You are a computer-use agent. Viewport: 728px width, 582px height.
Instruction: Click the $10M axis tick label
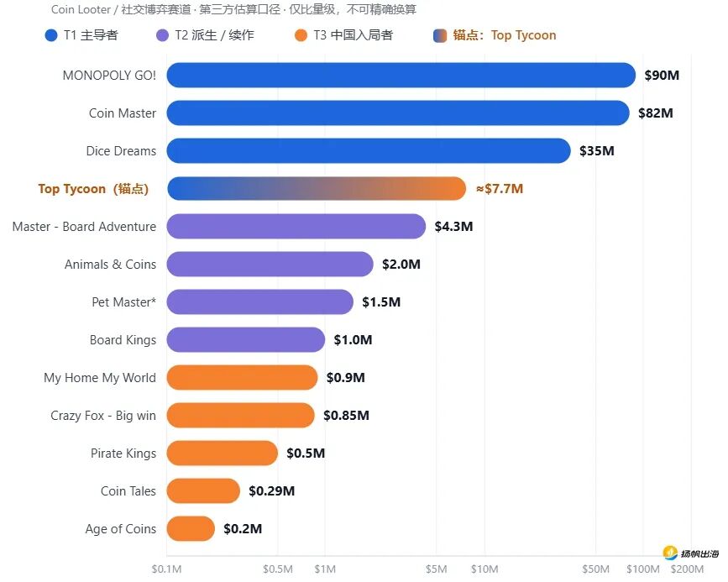(484, 569)
